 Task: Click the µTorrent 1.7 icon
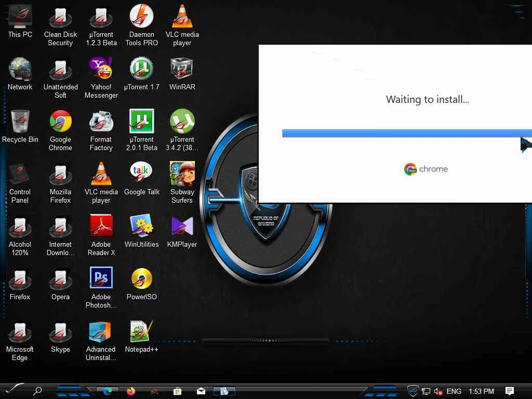click(x=141, y=74)
